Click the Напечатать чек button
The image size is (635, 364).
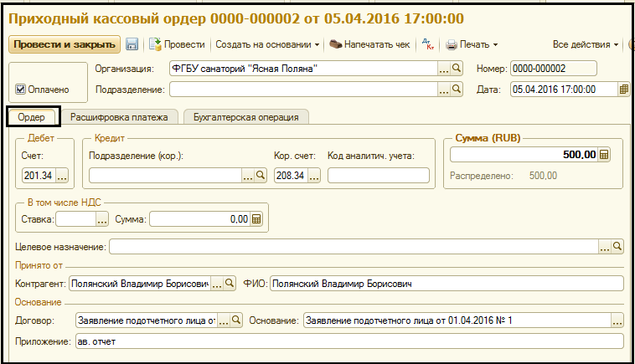pyautogui.click(x=369, y=44)
